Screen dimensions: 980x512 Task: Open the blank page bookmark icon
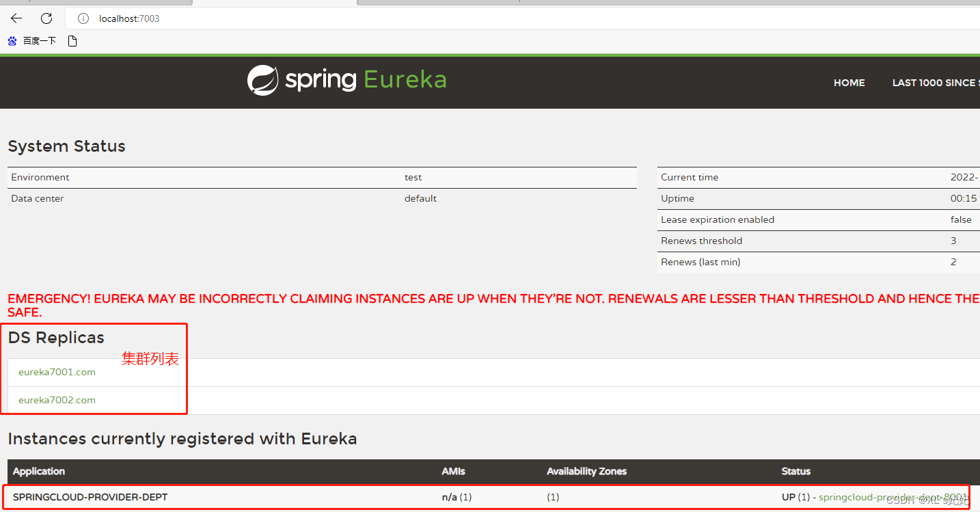(x=72, y=41)
